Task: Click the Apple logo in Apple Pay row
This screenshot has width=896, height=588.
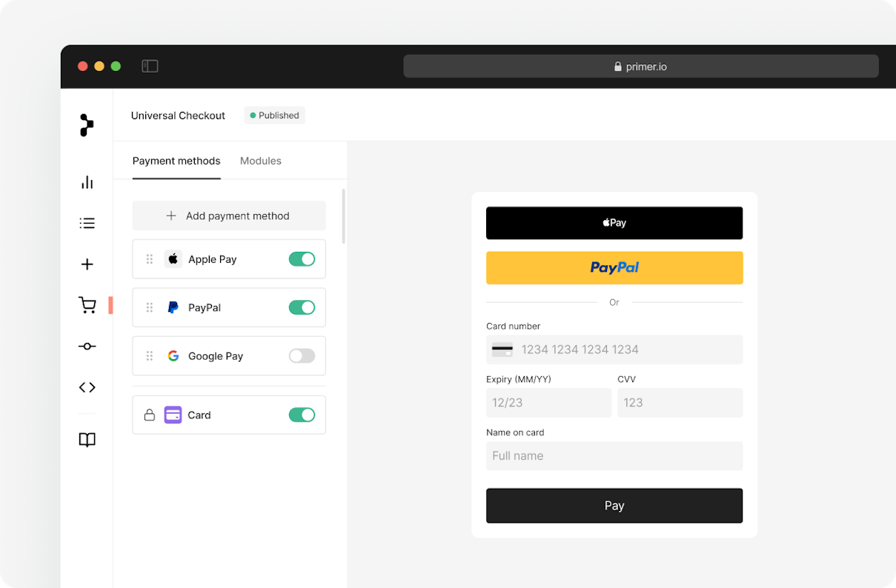Action: (x=173, y=259)
